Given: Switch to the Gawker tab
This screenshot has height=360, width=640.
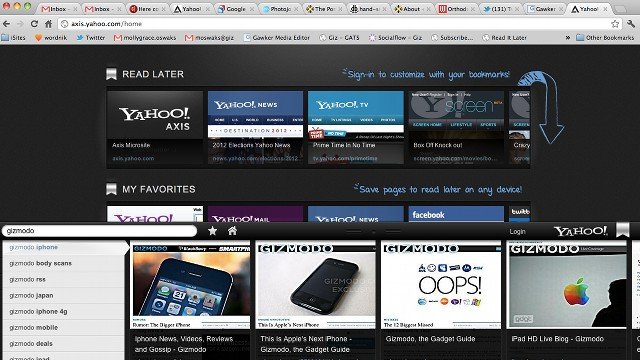Looking at the screenshot, I should [545, 9].
